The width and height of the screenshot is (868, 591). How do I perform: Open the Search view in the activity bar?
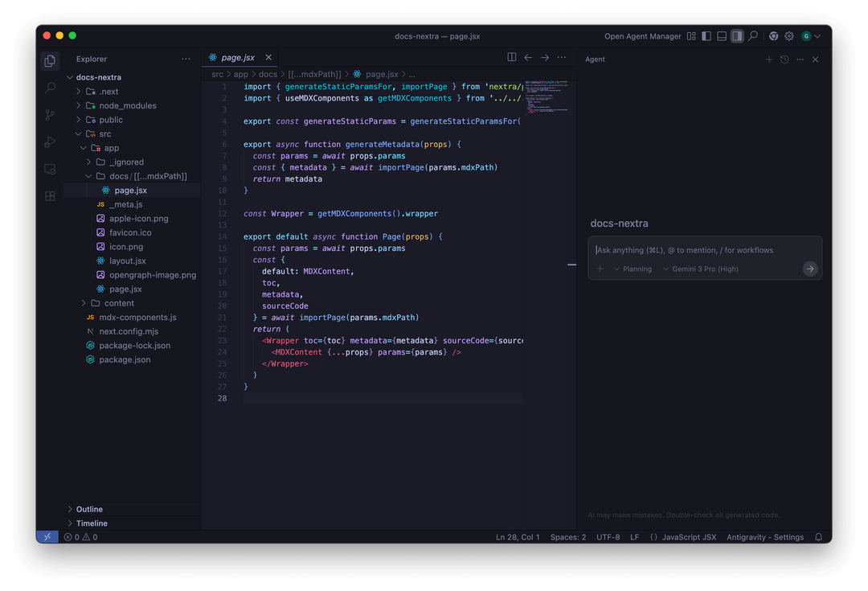(x=50, y=88)
